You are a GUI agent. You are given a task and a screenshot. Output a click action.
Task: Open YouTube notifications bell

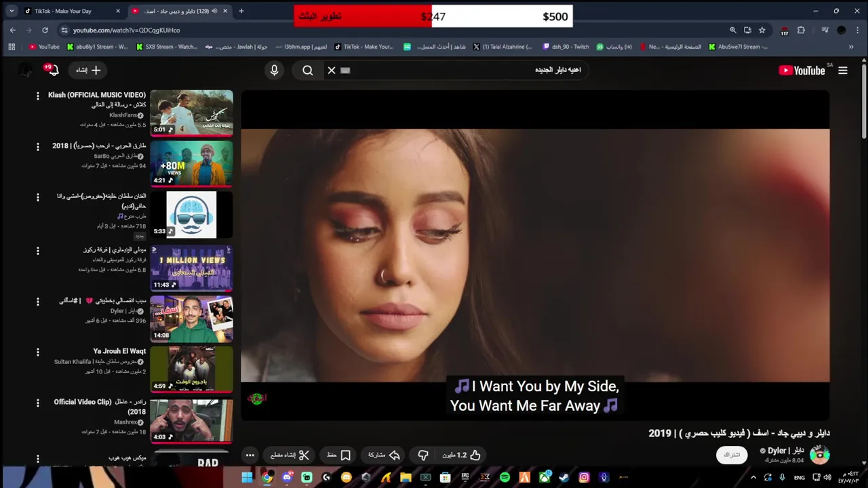pyautogui.click(x=52, y=70)
